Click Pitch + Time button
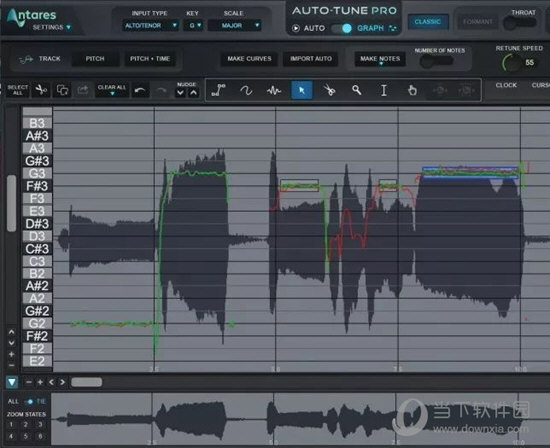550x448 pixels. [x=150, y=59]
